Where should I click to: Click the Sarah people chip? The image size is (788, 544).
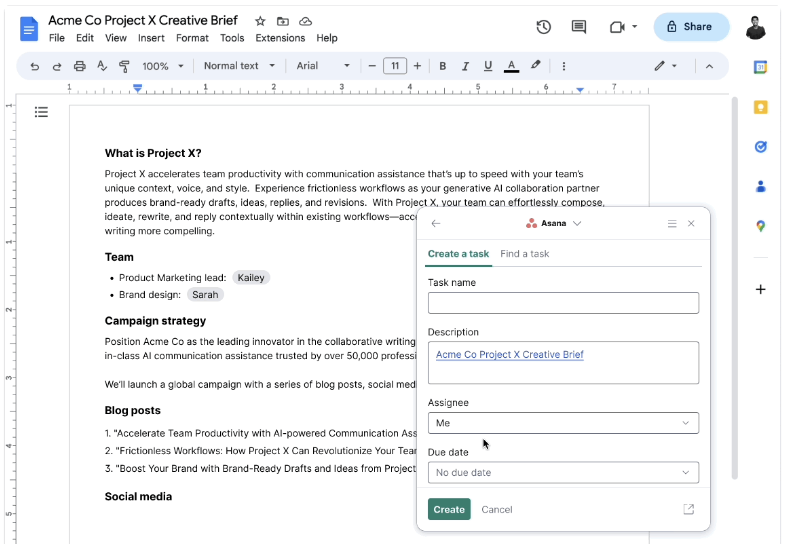(205, 295)
